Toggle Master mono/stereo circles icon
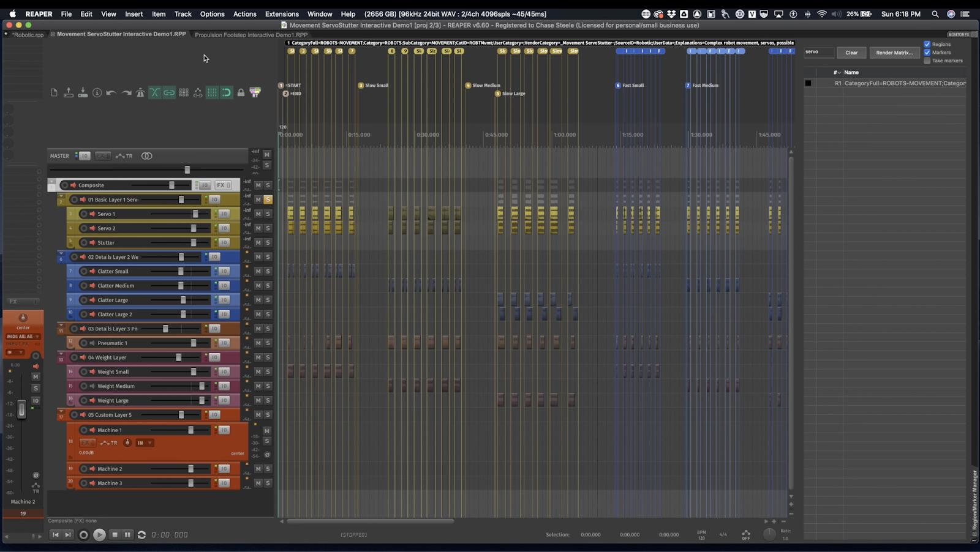Screen dimensions: 980x552 [x=146, y=156]
